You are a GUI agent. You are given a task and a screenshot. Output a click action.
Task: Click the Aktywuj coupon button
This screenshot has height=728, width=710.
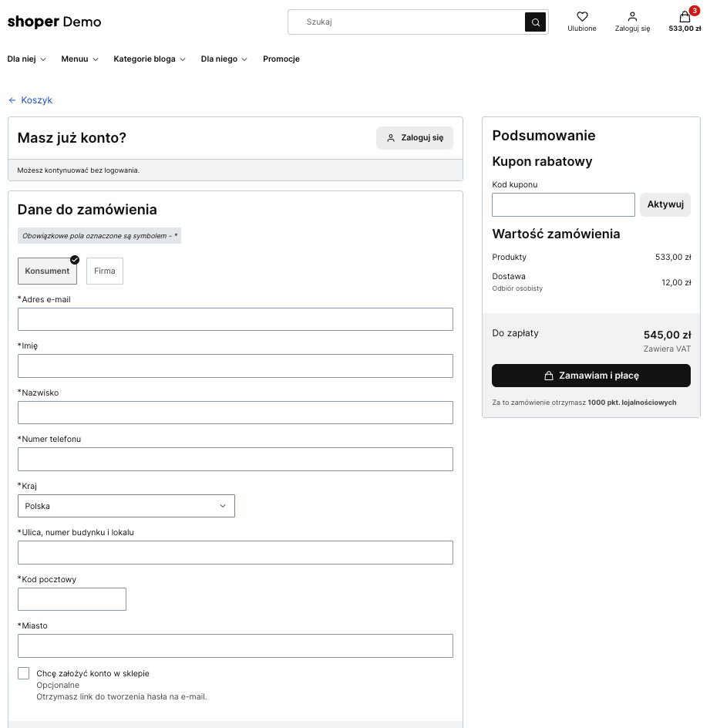[x=665, y=204]
